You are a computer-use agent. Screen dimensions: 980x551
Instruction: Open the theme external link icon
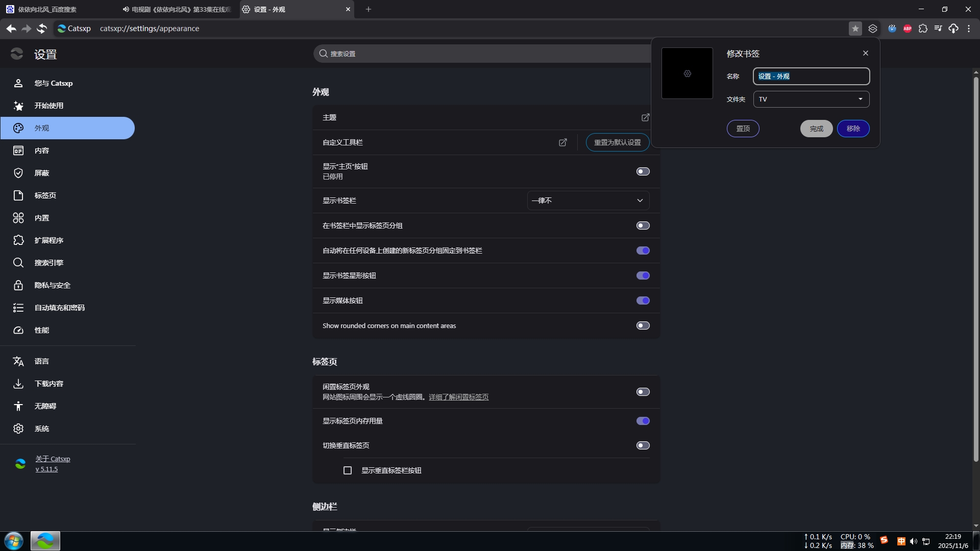[645, 117]
